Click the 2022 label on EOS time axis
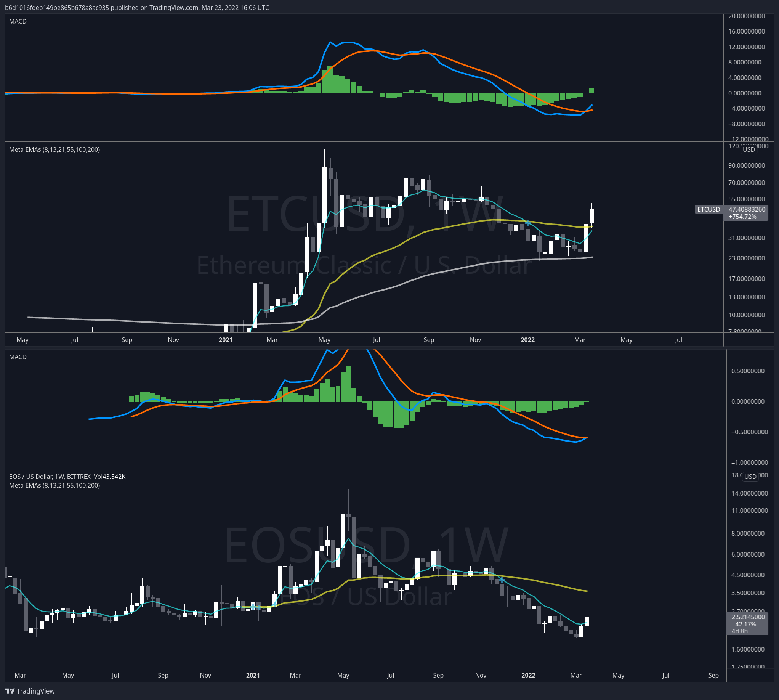This screenshot has width=779, height=700. (528, 675)
